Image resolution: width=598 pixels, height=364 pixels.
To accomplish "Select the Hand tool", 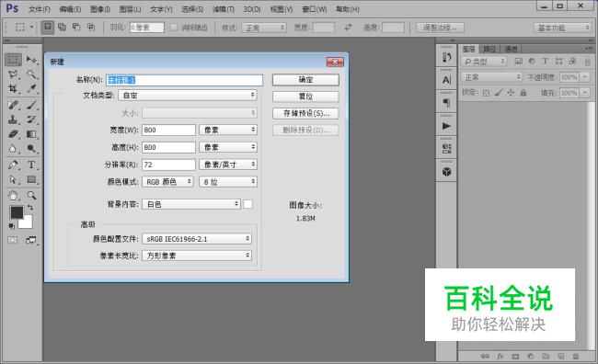I will pyautogui.click(x=13, y=196).
